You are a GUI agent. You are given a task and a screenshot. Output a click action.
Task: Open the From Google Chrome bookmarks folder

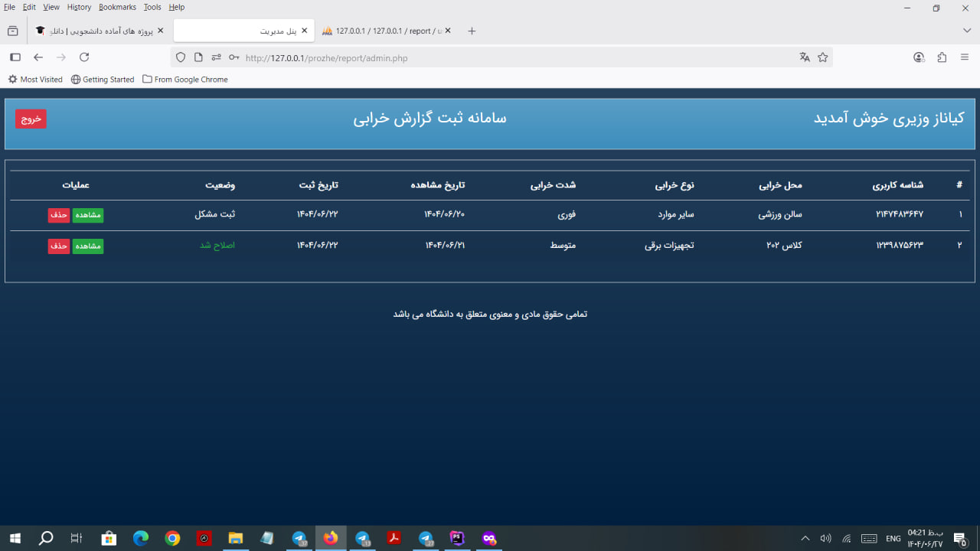click(185, 80)
